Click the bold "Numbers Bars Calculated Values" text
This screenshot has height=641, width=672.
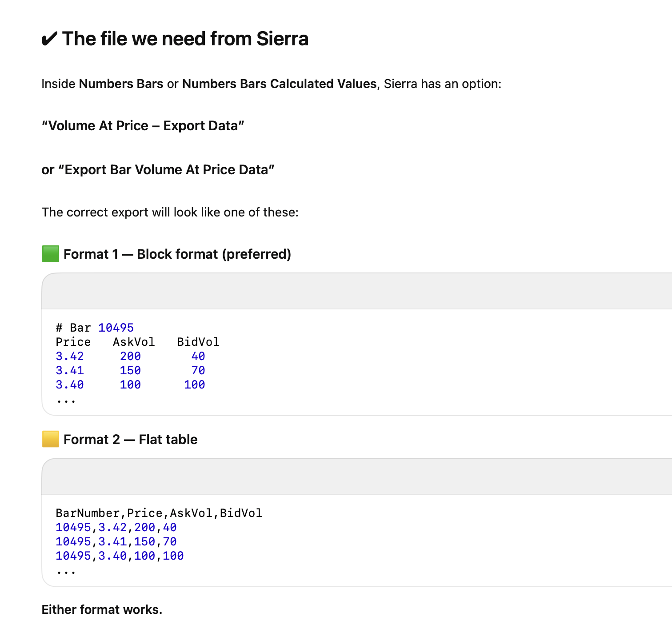coord(279,84)
